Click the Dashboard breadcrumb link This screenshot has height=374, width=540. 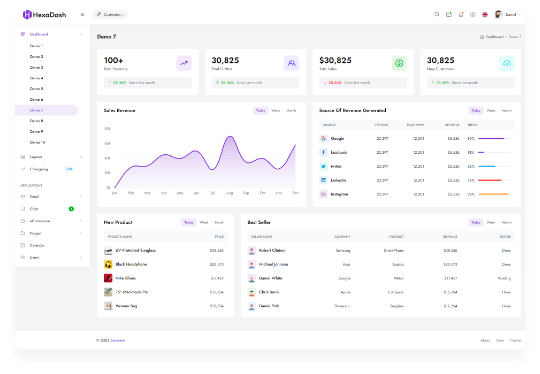coord(495,37)
